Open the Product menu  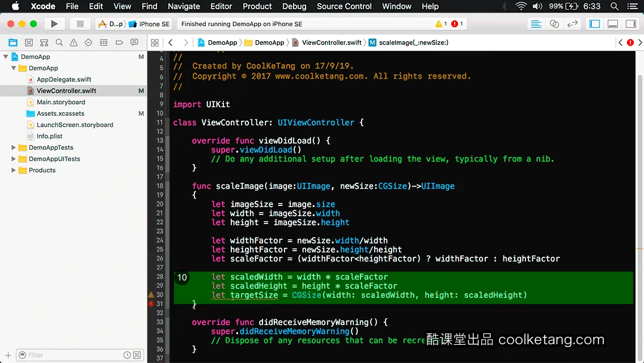(x=257, y=6)
